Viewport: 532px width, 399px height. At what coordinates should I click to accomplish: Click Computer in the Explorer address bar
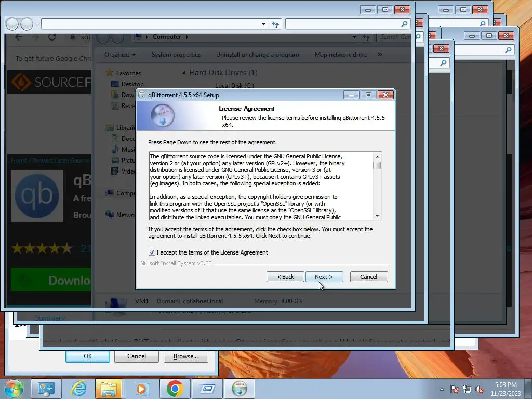[x=167, y=37]
